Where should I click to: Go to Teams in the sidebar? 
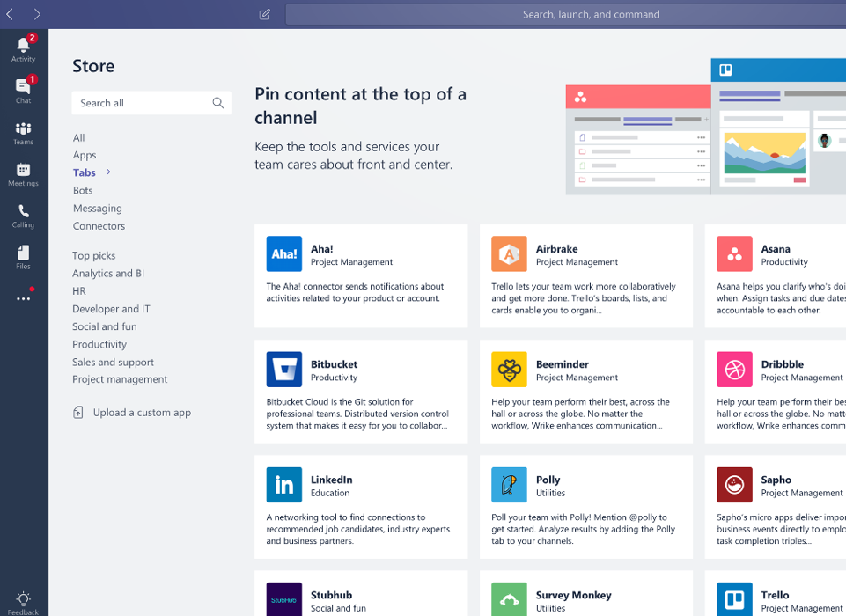tap(23, 133)
